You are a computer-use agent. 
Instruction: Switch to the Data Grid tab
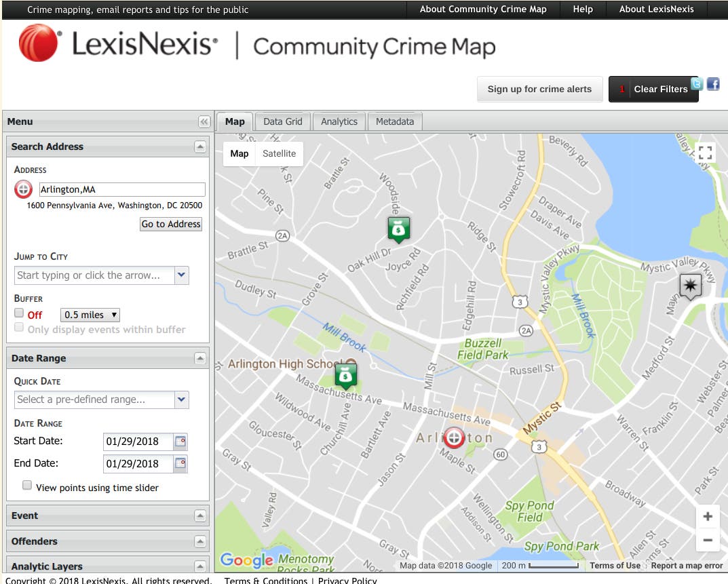[x=282, y=121]
